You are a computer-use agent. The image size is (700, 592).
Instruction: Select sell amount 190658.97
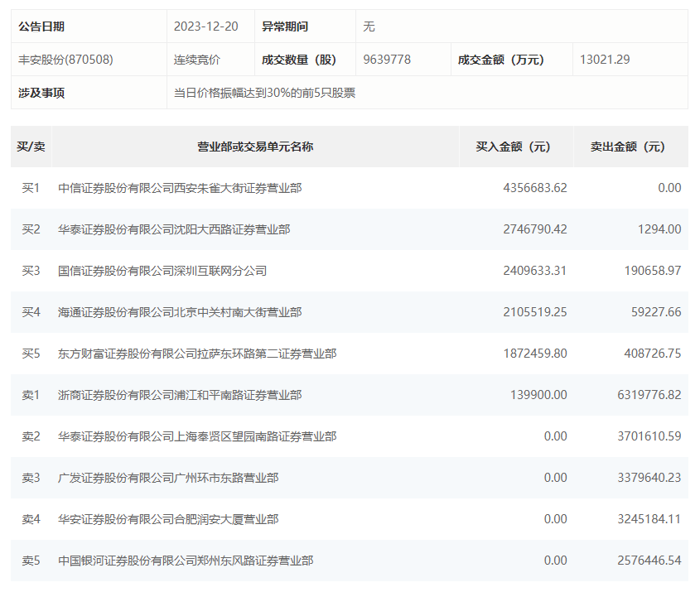pos(653,271)
